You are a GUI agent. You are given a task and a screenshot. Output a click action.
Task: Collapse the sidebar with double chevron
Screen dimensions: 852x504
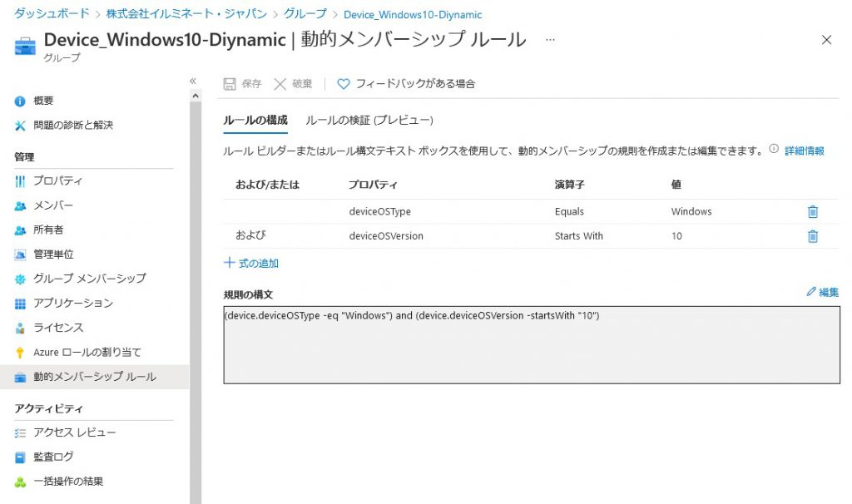193,81
